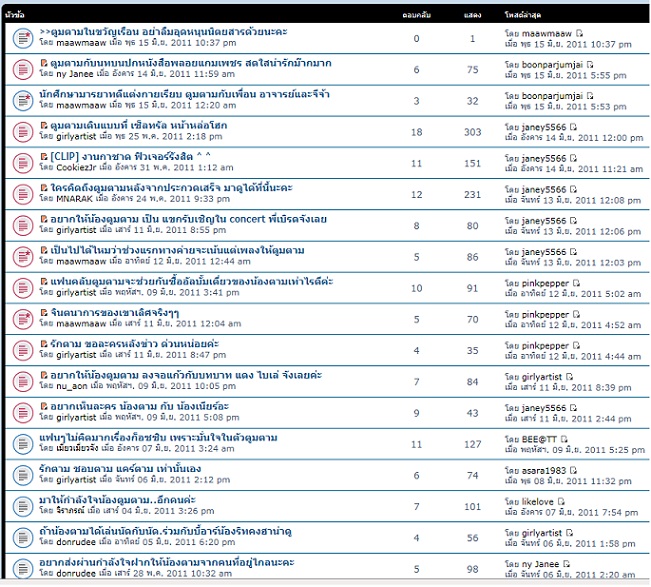Click the view count '101'
651x587 pixels.
coord(472,506)
